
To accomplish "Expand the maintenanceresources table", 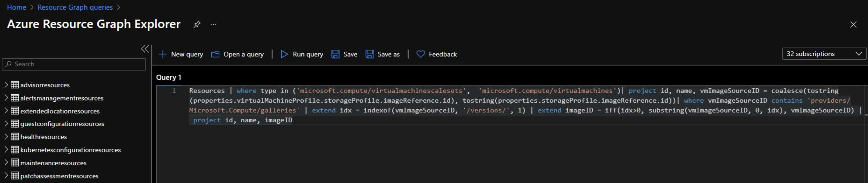I will (6, 163).
